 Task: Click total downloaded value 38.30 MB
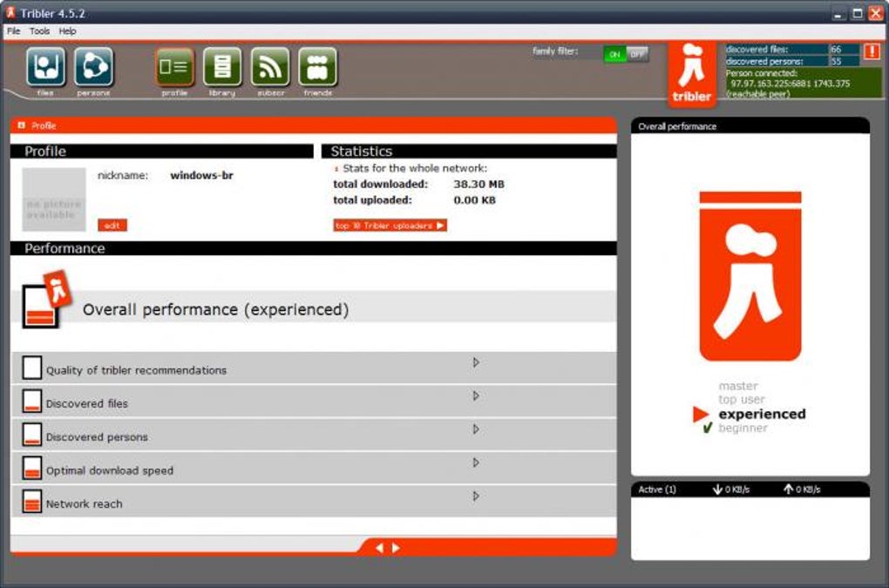point(478,184)
